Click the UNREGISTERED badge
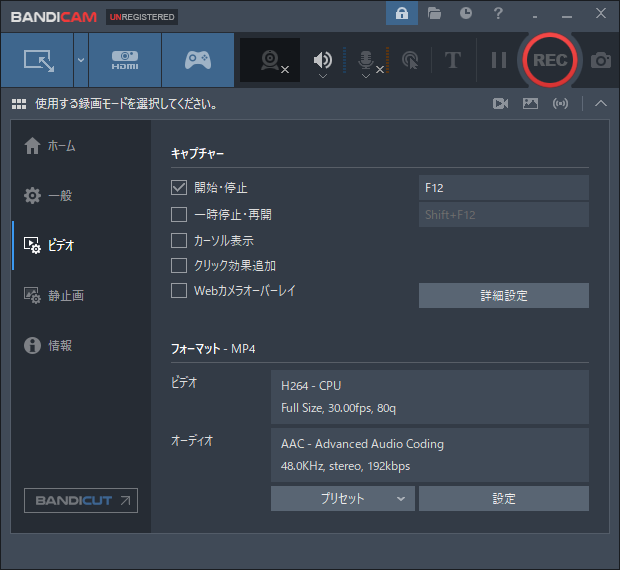The height and width of the screenshot is (570, 620). (142, 17)
